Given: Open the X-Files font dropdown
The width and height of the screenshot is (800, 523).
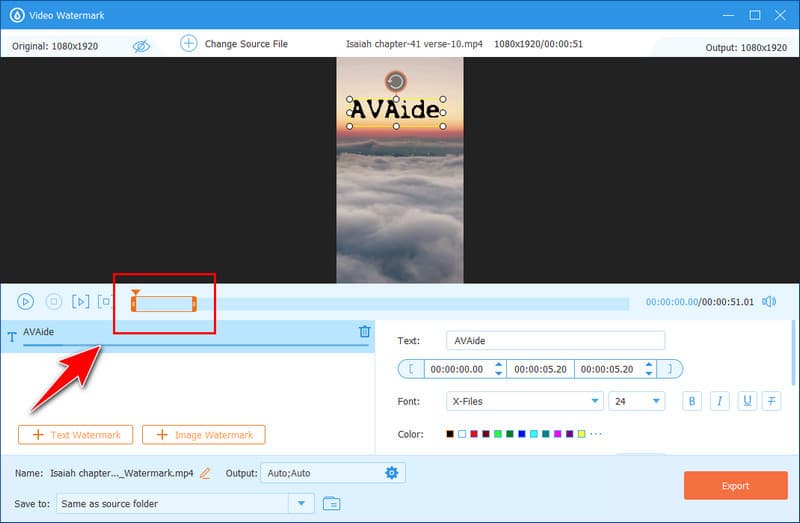Looking at the screenshot, I should point(524,401).
